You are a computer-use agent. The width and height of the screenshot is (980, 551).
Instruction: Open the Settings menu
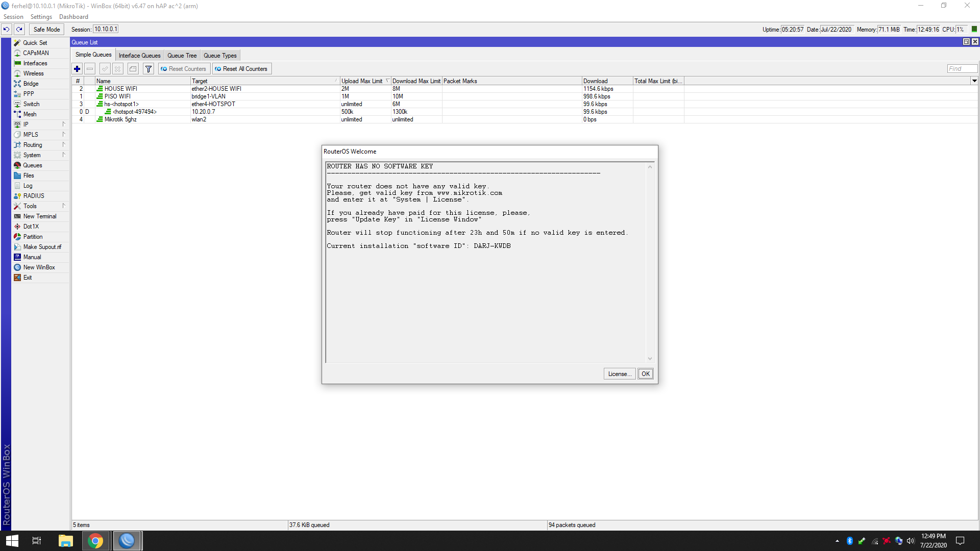point(41,17)
